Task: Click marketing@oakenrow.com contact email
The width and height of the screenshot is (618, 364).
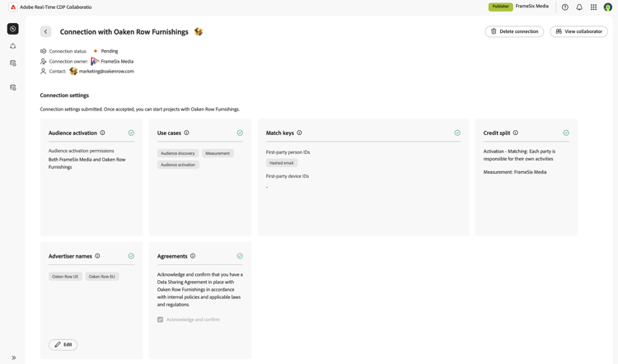Action: (x=106, y=72)
